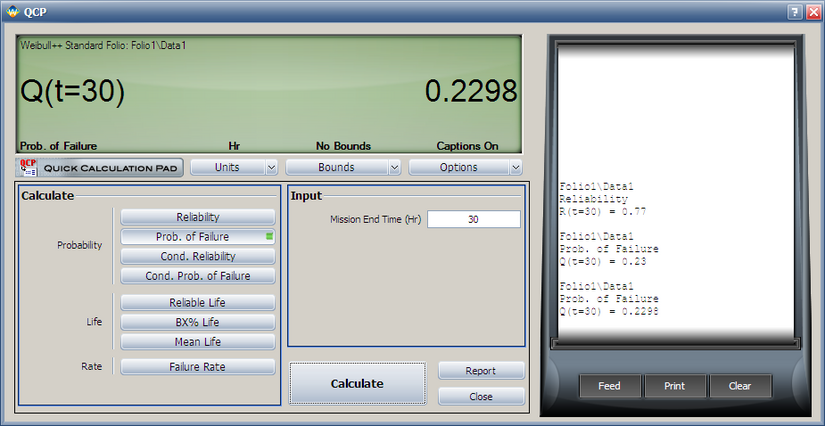This screenshot has width=825, height=426.
Task: Select Failure Rate calculation
Action: (x=198, y=367)
